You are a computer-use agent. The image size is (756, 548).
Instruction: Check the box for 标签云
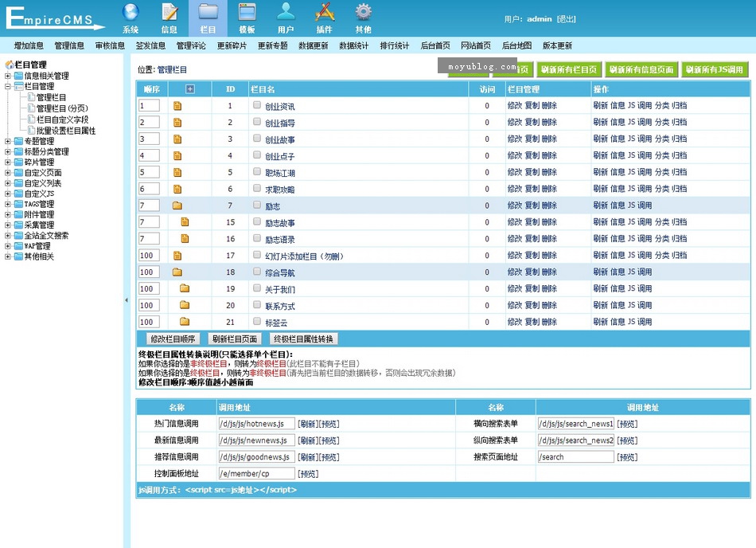257,321
